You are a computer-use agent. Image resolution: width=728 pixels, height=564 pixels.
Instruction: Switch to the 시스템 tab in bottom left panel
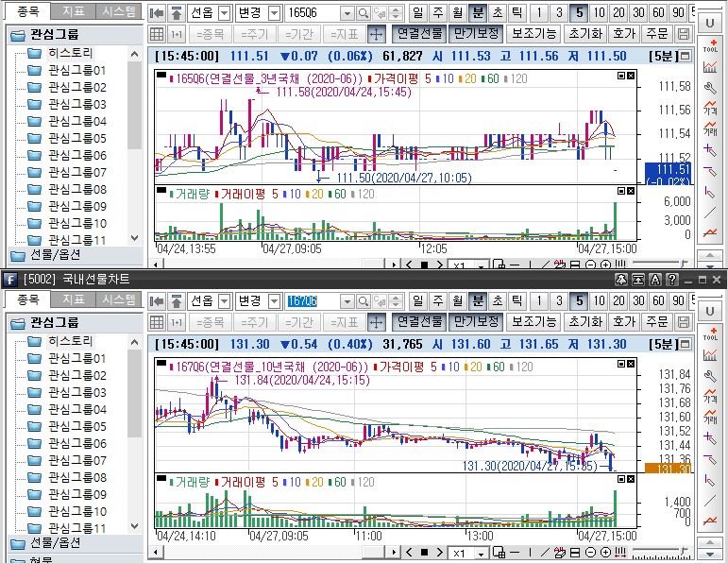pos(119,299)
